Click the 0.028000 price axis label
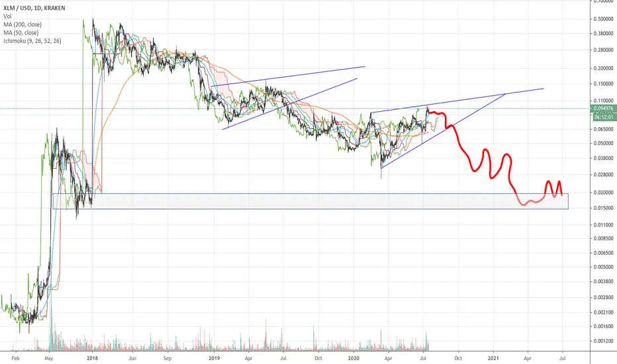 point(604,175)
